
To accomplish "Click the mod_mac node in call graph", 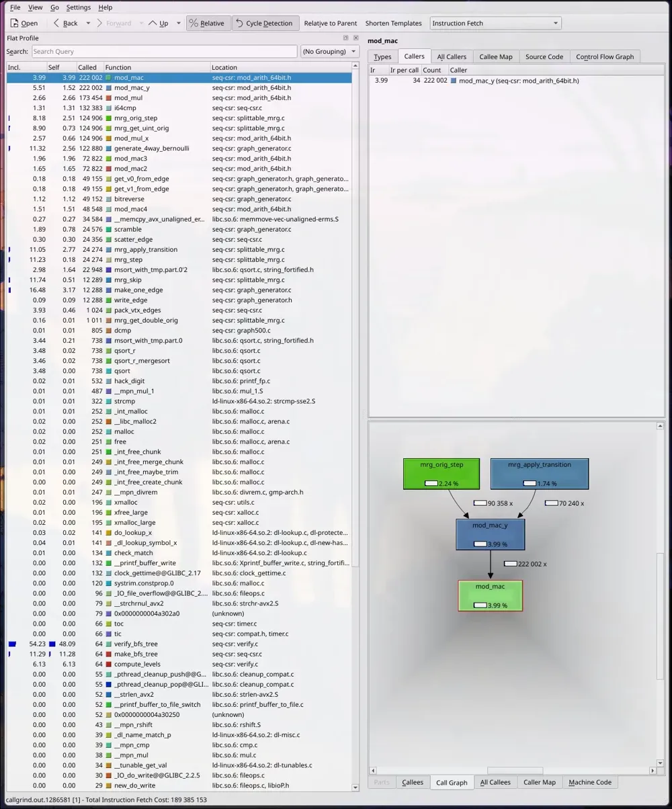I will point(490,595).
